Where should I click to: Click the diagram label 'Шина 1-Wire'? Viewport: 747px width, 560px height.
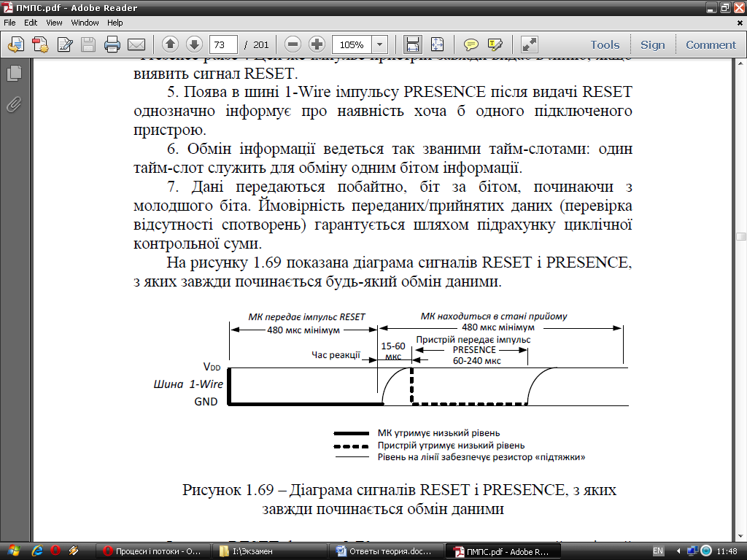pyautogui.click(x=188, y=384)
